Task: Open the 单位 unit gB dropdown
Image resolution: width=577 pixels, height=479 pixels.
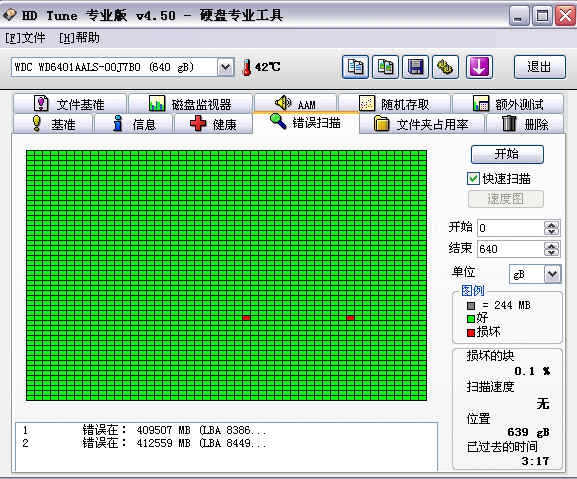Action: click(x=552, y=274)
